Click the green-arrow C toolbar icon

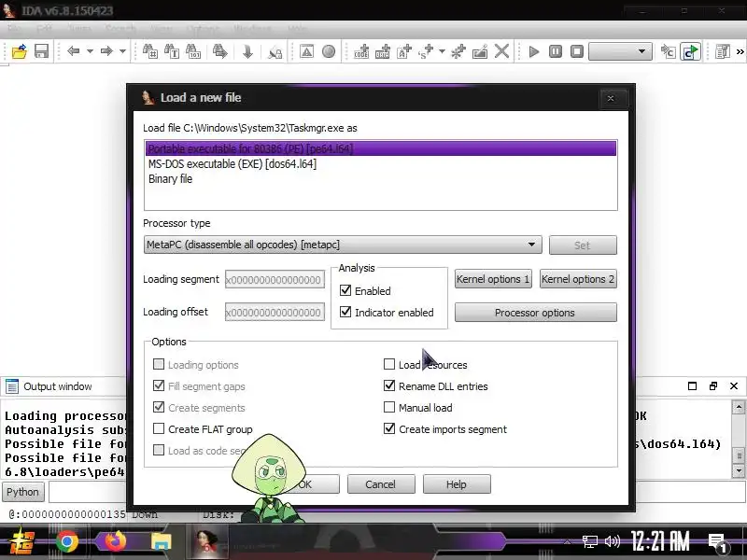690,51
